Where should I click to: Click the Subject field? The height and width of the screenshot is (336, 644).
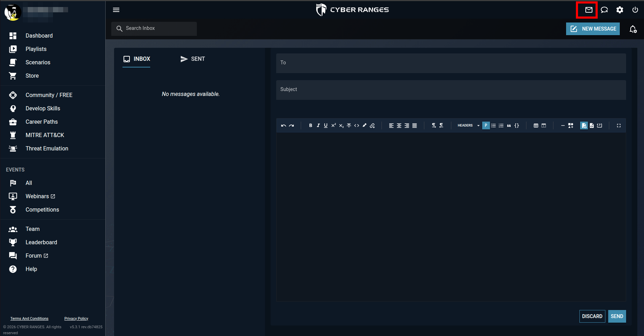[451, 90]
